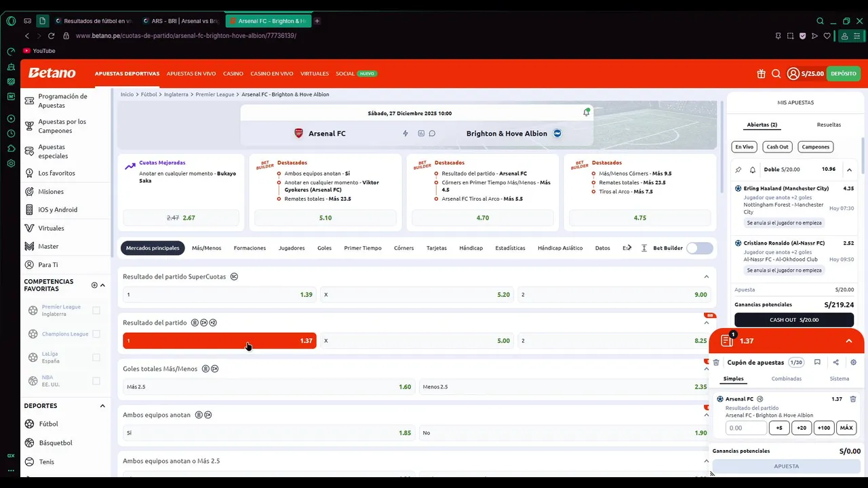868x488 pixels.
Task: Add a favorite competition with the plus icon
Action: (94, 285)
